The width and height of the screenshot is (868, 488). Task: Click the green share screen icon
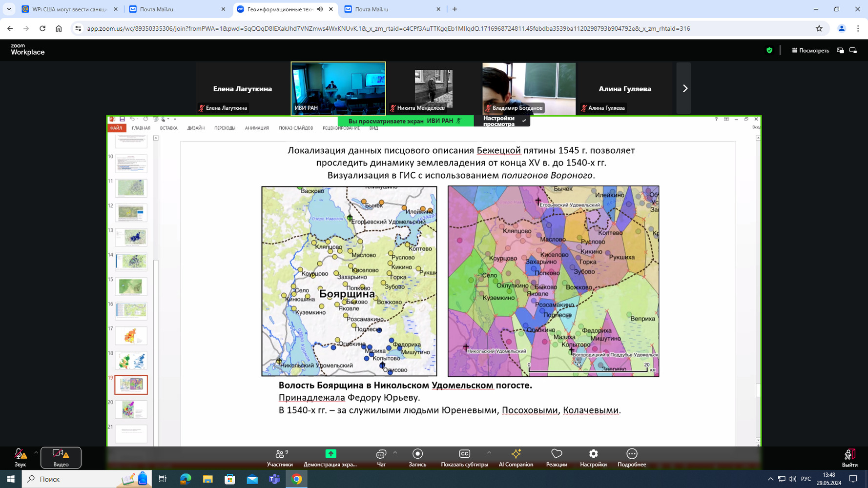point(331,454)
